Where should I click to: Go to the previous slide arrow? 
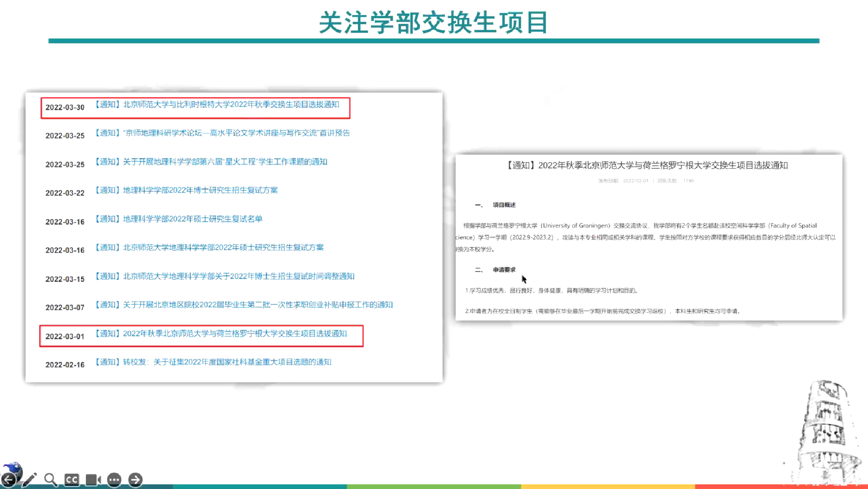pos(9,480)
